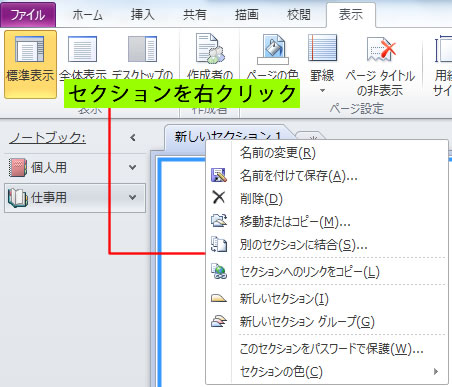This screenshot has height=387, width=452.
Task: Click the 個人用 notebook book icon
Action: [18, 167]
